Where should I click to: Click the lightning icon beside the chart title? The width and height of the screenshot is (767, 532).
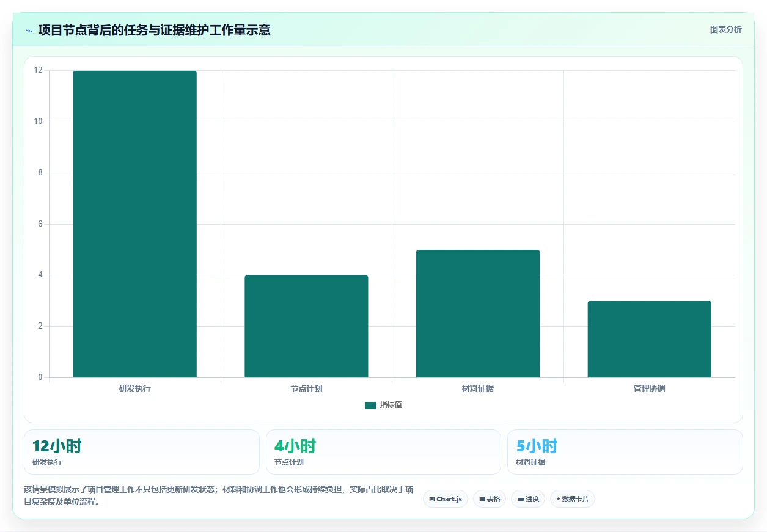[x=29, y=31]
